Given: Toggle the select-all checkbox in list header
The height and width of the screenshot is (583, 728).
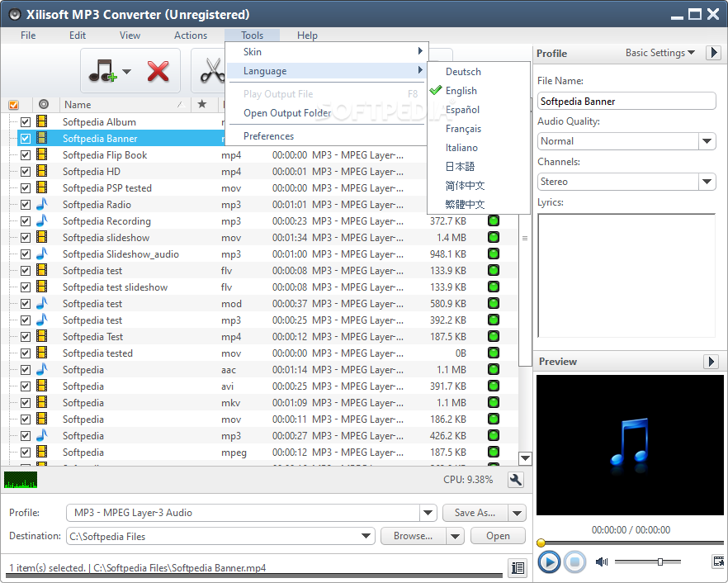Looking at the screenshot, I should pyautogui.click(x=13, y=105).
